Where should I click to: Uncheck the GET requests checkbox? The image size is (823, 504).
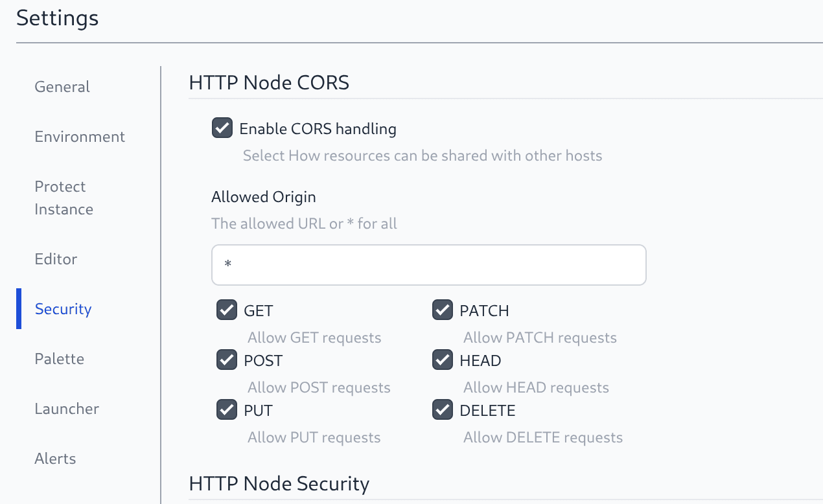pyautogui.click(x=226, y=310)
